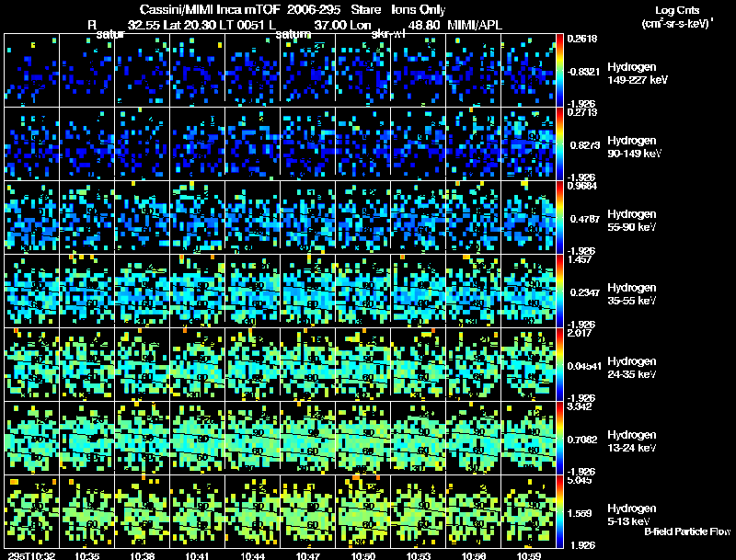Click the 'Hydrogen 55-90 keV' row label

coord(631,221)
